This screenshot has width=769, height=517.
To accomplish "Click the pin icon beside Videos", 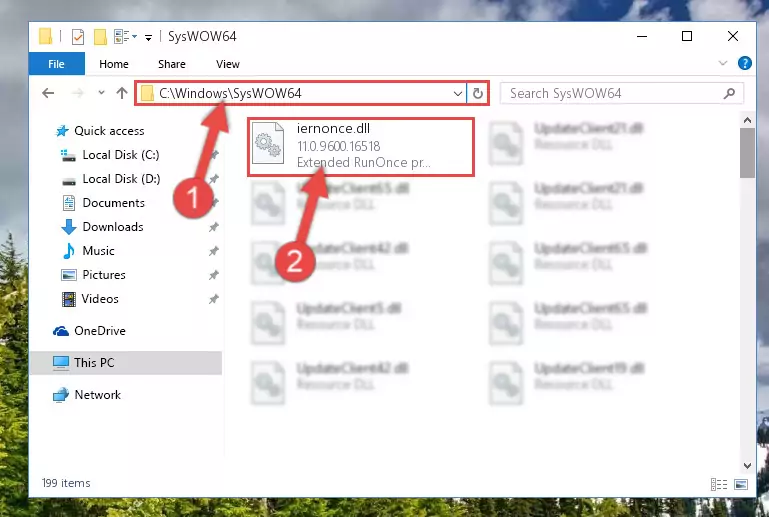I will coord(213,299).
